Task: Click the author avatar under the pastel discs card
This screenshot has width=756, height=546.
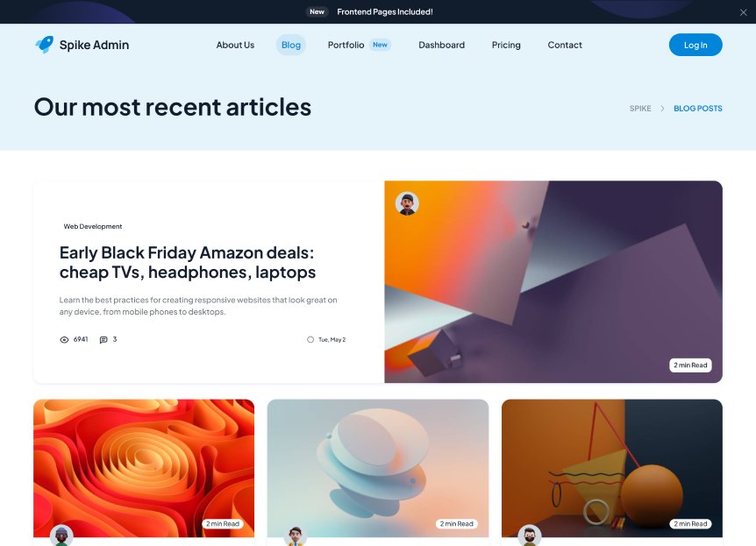Action: point(295,535)
